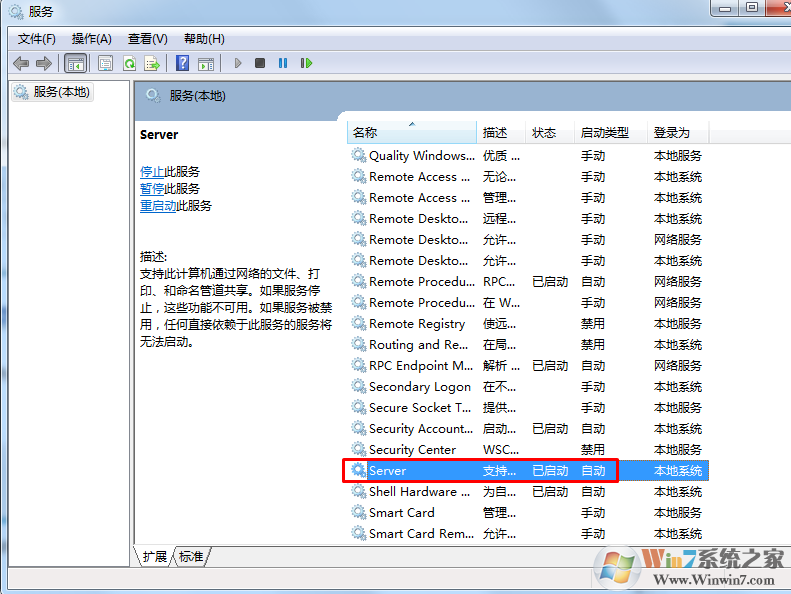Viewport: 791px width, 594px height.
Task: Select the RPC Endpoint M... service
Action: click(x=421, y=365)
